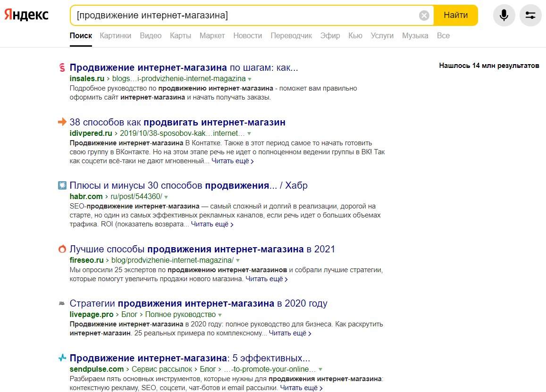The image size is (546, 392).
Task: Open search settings sliders icon
Action: point(530,15)
